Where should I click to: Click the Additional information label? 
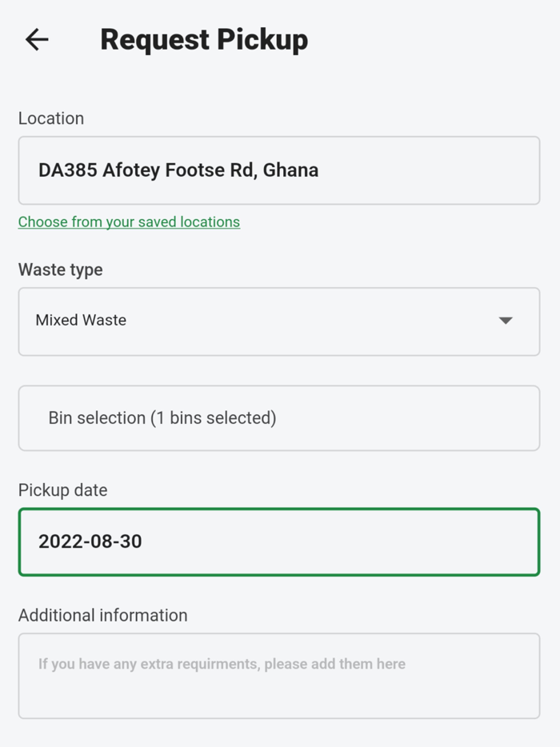click(103, 615)
